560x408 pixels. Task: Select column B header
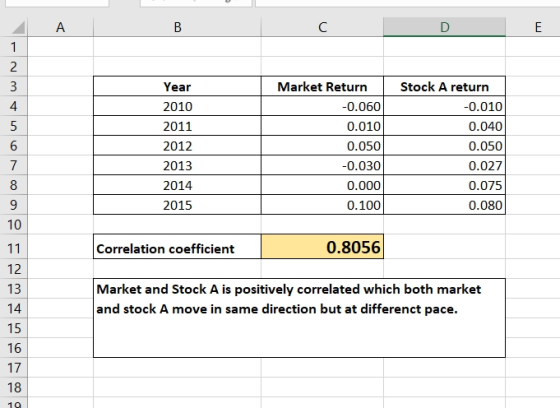pyautogui.click(x=177, y=27)
